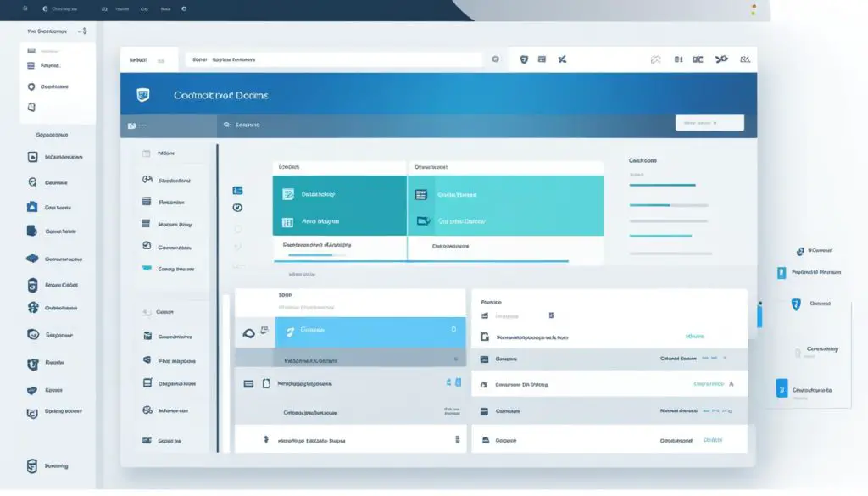Click the shield icon in the top toolbar
This screenshot has height=496, width=868.
click(523, 59)
